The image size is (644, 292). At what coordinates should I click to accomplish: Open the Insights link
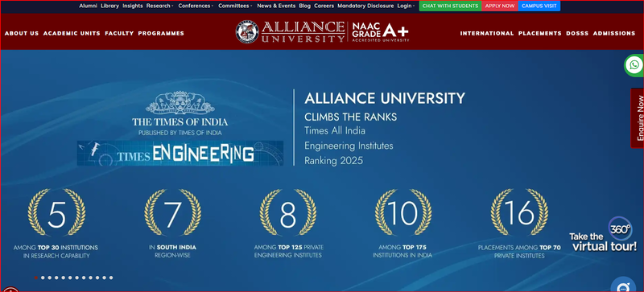(x=133, y=6)
